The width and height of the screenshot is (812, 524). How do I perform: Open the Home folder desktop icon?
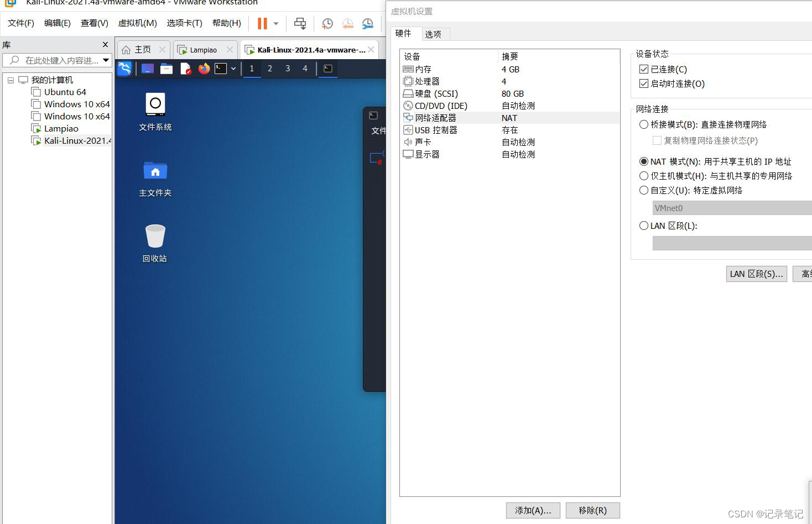155,179
